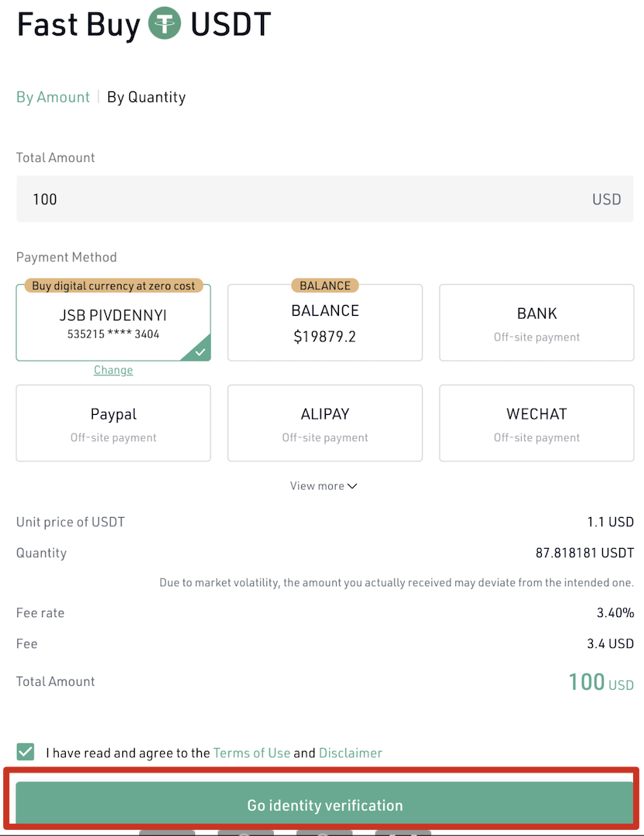Screen dimensions: 644x836
Task: Select JSB PIVDENNYI card payment method
Action: (114, 323)
